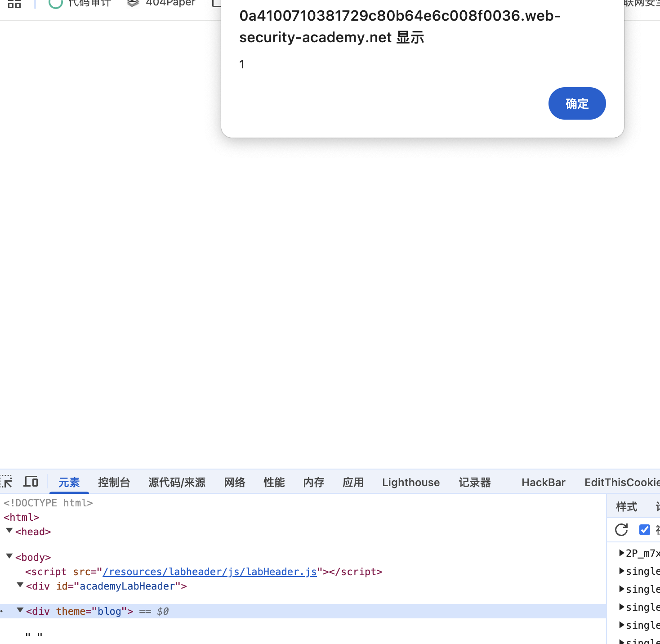Image resolution: width=660 pixels, height=644 pixels.
Task: Switch to the 控制台 tab
Action: point(114,482)
